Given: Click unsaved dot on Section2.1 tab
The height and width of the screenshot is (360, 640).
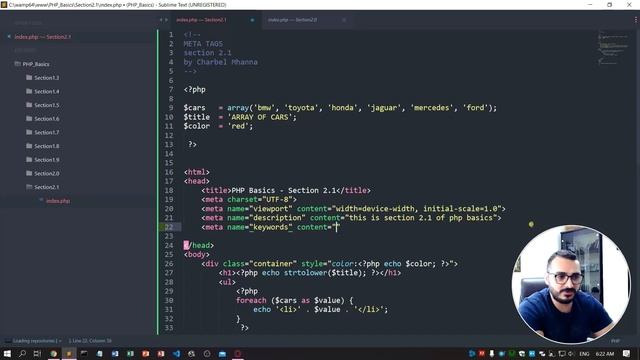Looking at the screenshot, I should [x=252, y=20].
